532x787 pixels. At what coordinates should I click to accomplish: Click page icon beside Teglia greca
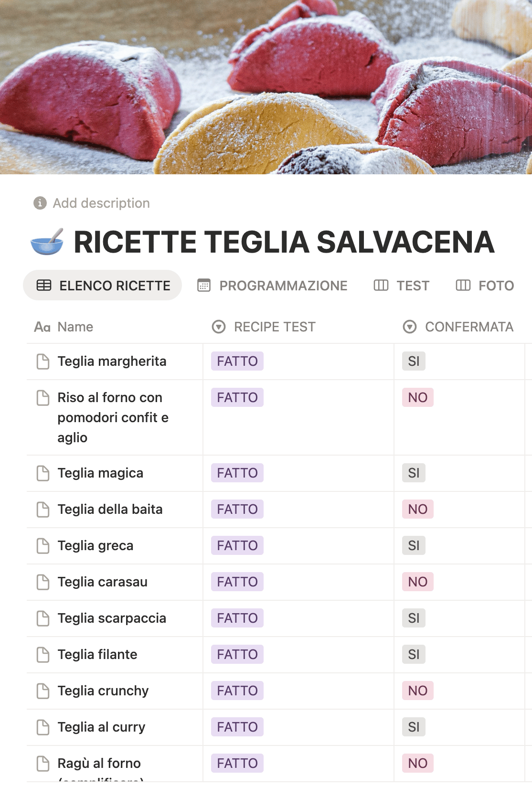point(43,546)
